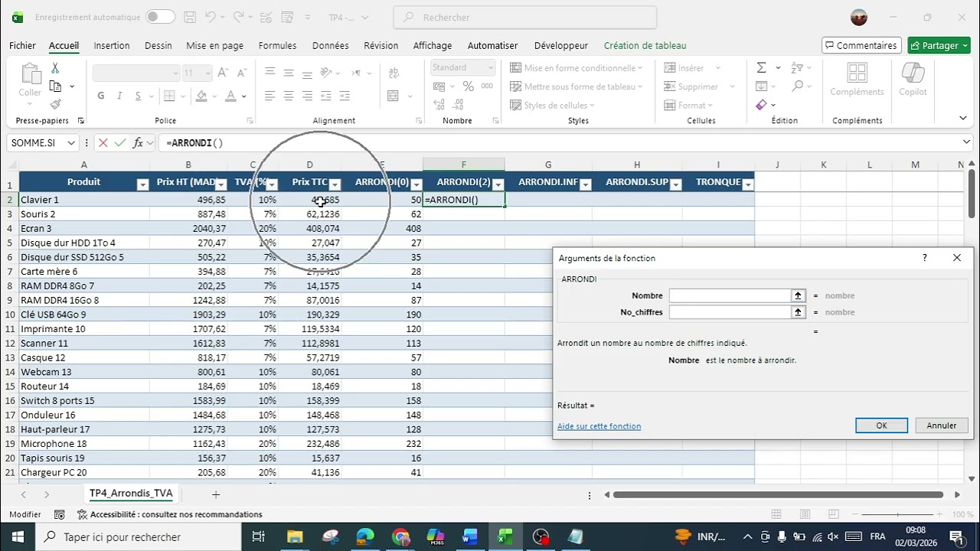Switch to the Création de tableau tab
Image resolution: width=980 pixels, height=551 pixels.
point(645,45)
